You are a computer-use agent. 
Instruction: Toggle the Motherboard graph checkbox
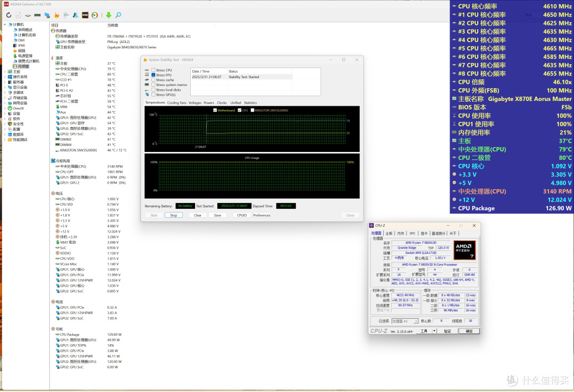215,110
